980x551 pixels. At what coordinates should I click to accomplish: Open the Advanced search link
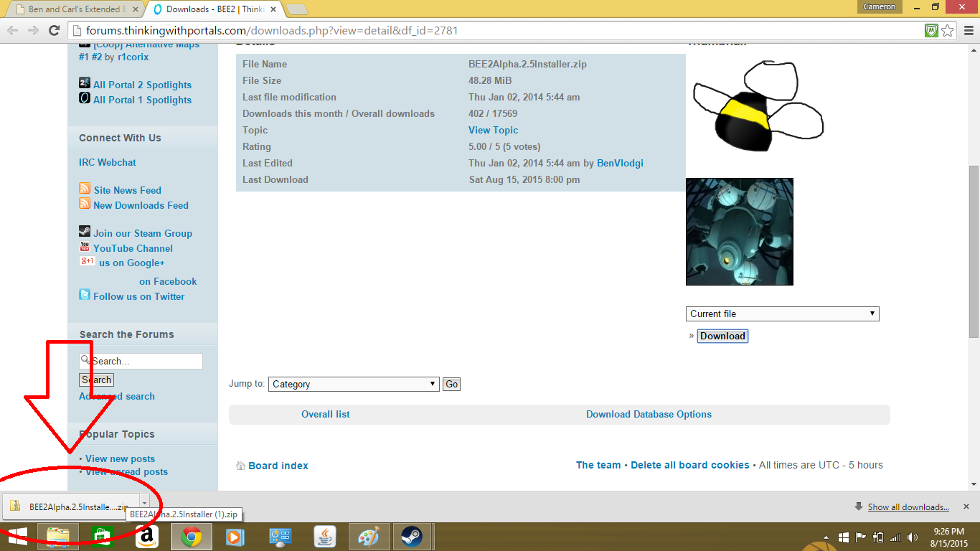point(117,396)
